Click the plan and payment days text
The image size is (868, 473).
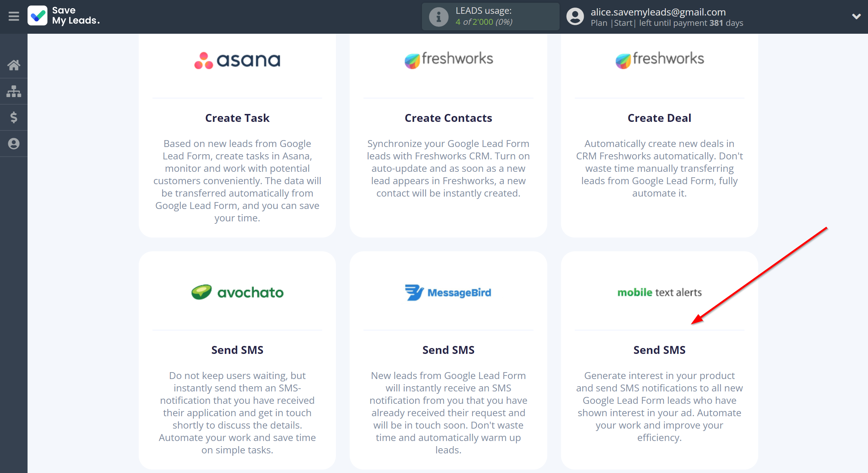[667, 23]
